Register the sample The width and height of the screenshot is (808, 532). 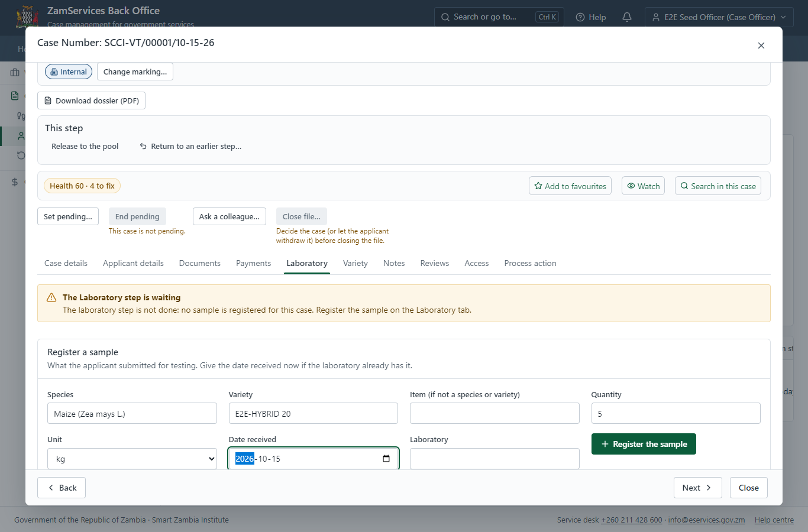pyautogui.click(x=644, y=444)
